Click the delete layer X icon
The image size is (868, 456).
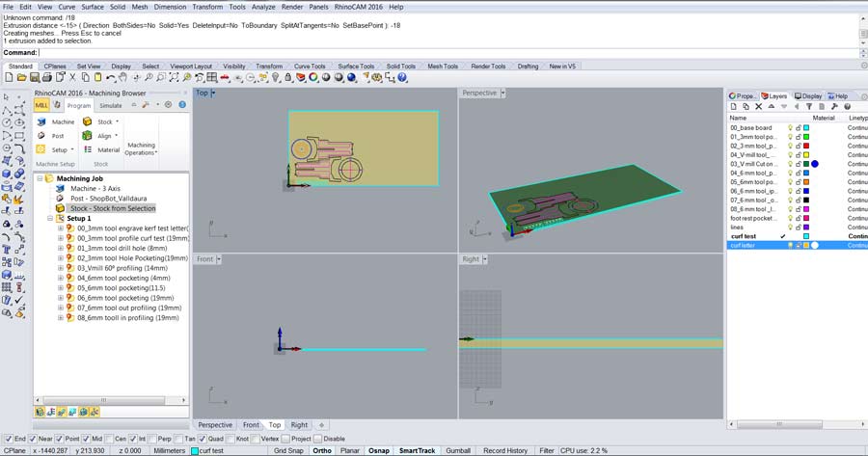[758, 107]
